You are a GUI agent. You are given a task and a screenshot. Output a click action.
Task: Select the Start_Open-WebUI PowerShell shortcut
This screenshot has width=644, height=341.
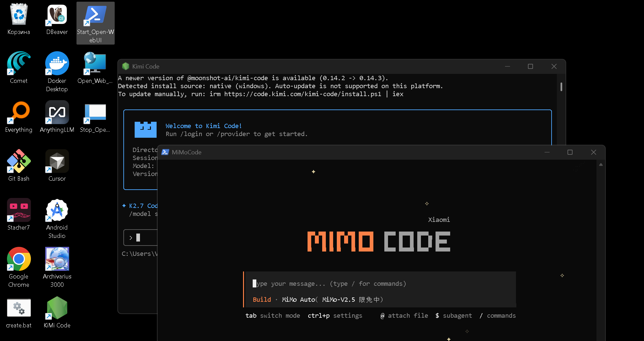tap(95, 23)
